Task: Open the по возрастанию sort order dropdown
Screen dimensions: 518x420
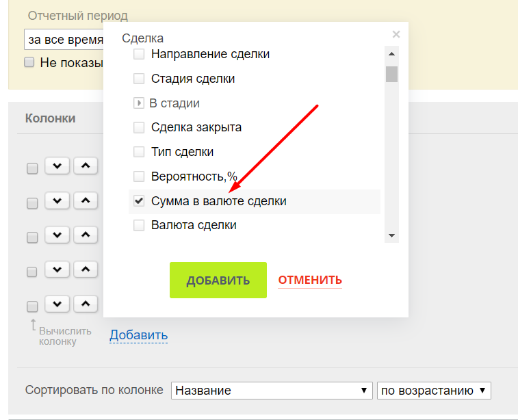Action: (x=434, y=391)
